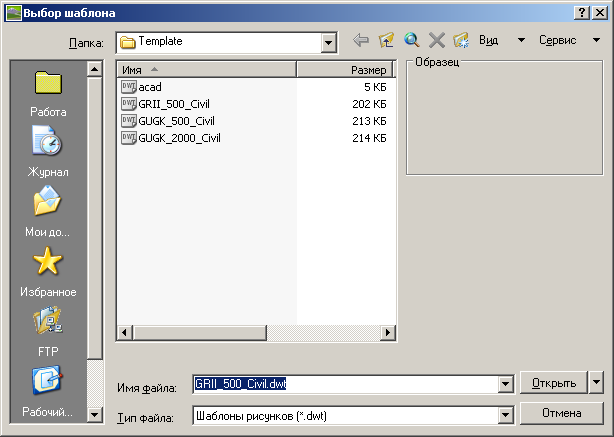Open the Сервис tools menu
Screen dimensions: 614x437
click(569, 40)
